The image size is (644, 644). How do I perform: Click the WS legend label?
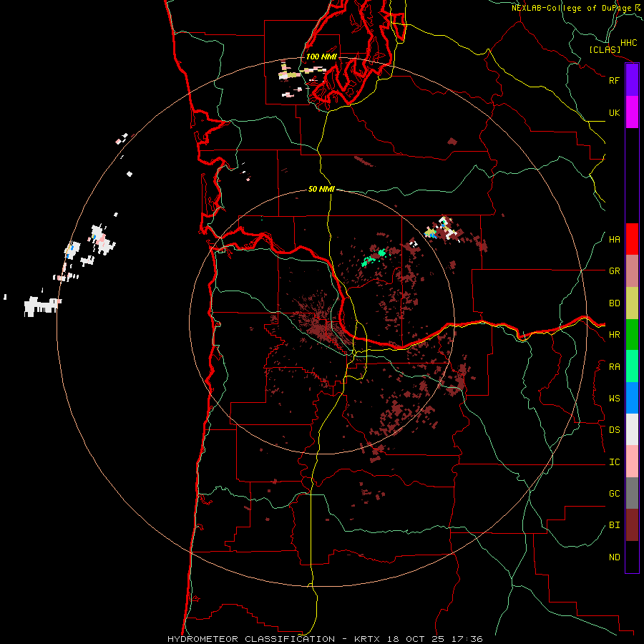click(614, 399)
